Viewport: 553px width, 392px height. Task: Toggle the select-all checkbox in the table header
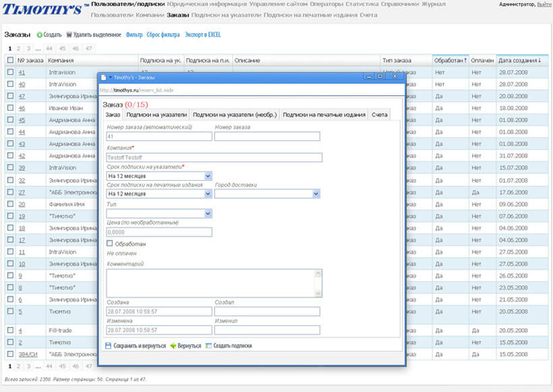click(x=10, y=60)
